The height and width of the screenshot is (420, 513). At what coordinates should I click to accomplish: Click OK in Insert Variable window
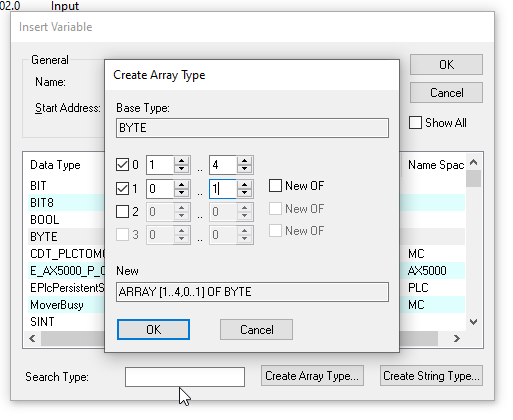(446, 65)
